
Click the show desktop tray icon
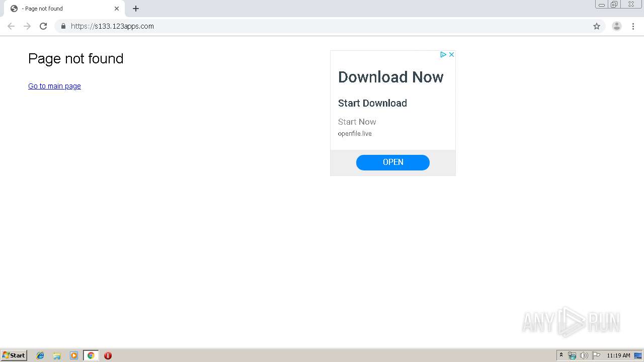click(x=638, y=355)
